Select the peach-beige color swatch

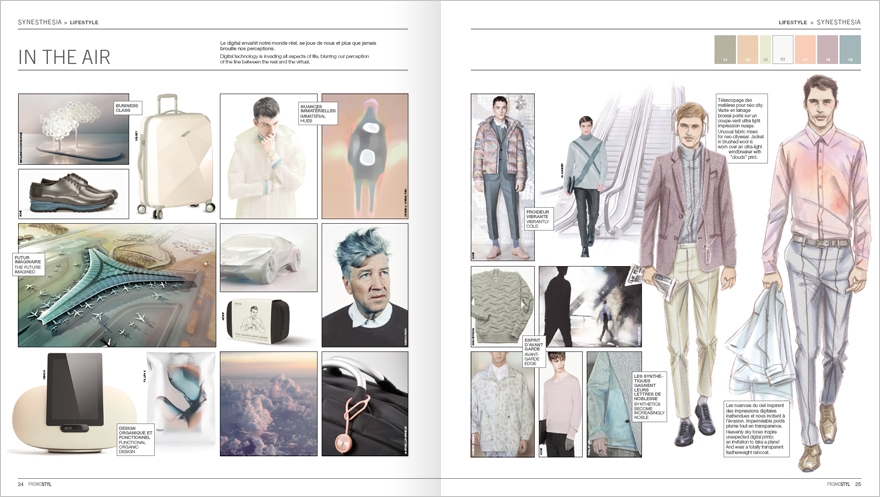(x=747, y=49)
